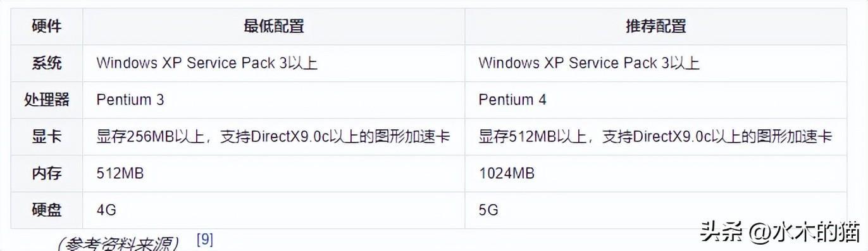Click the 硬盘 row label

point(47,210)
